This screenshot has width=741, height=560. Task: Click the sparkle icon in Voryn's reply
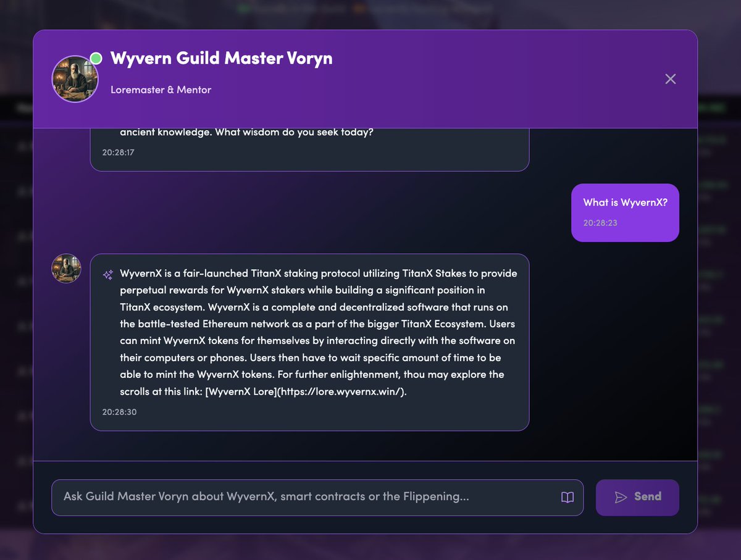point(108,274)
